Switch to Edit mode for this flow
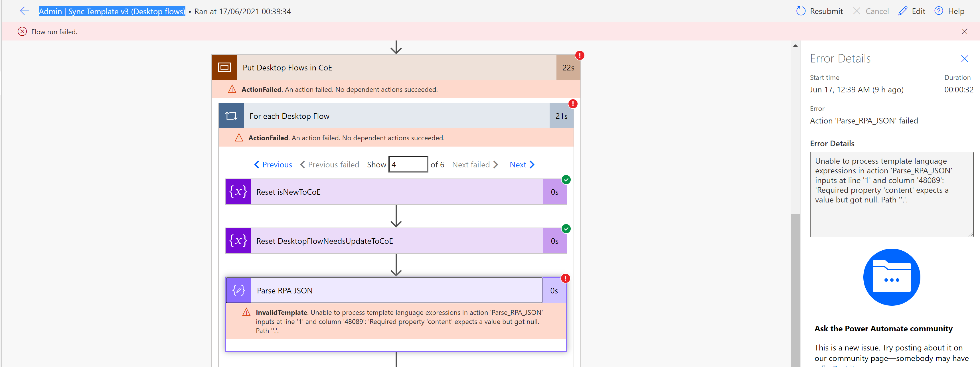The height and width of the screenshot is (367, 980). pos(912,11)
